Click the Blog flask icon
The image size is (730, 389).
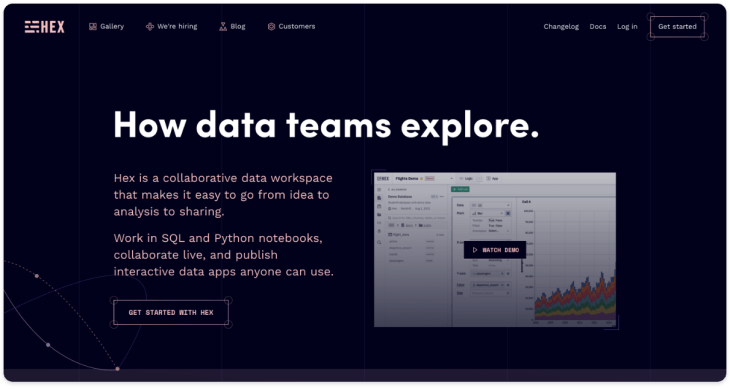pos(223,27)
